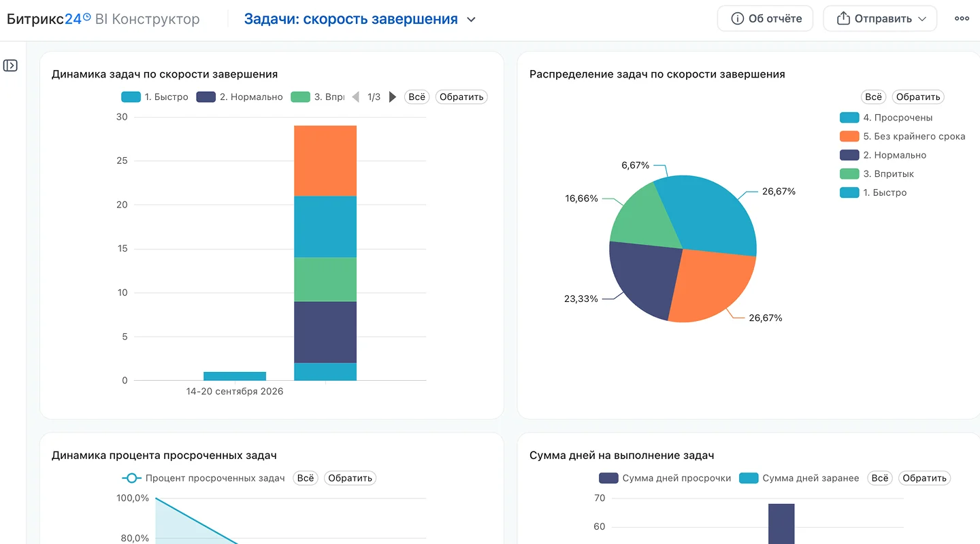Screen dimensions: 980x544
Task: Go to BI Конструктор
Action: (148, 19)
